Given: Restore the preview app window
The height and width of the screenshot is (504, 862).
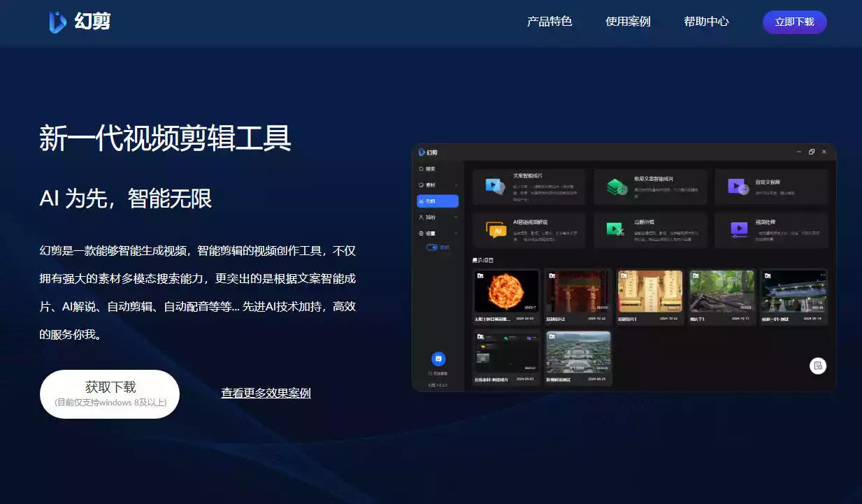Looking at the screenshot, I should pos(812,152).
